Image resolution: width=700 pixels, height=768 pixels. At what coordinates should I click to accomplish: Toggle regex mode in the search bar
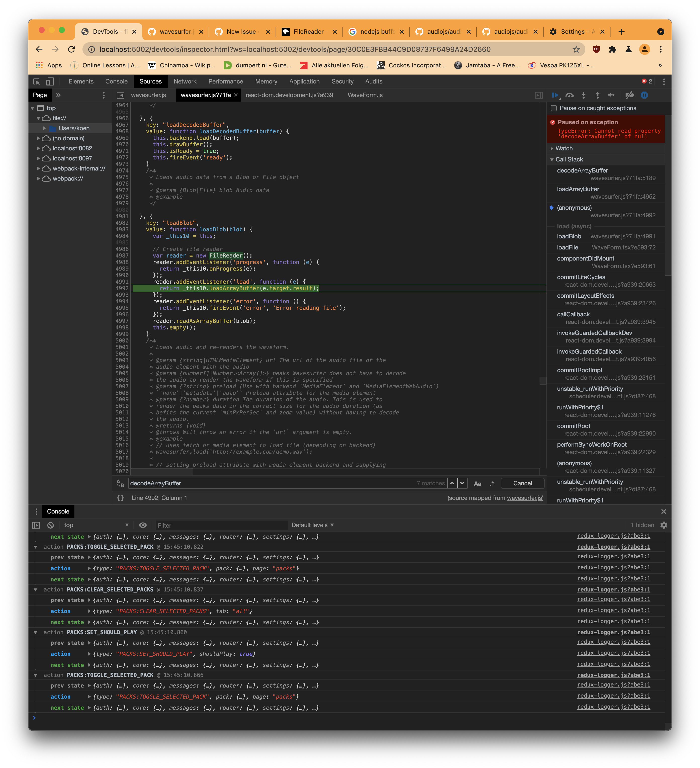[x=492, y=483]
